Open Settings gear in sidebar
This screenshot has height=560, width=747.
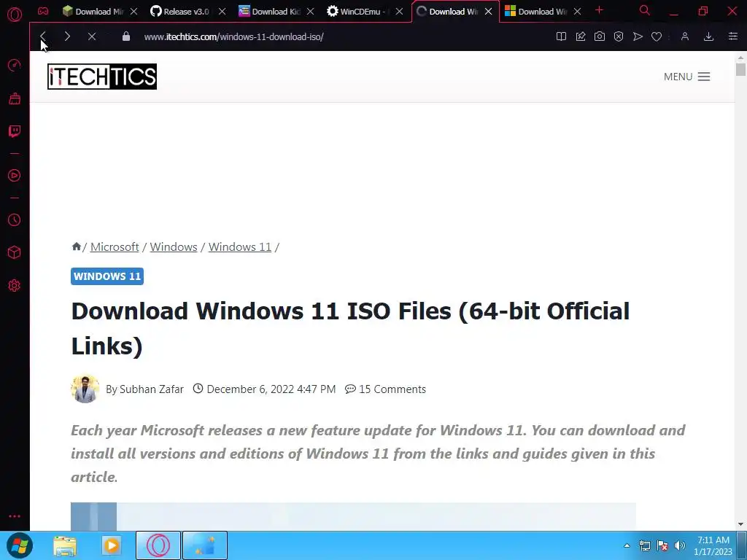tap(15, 285)
